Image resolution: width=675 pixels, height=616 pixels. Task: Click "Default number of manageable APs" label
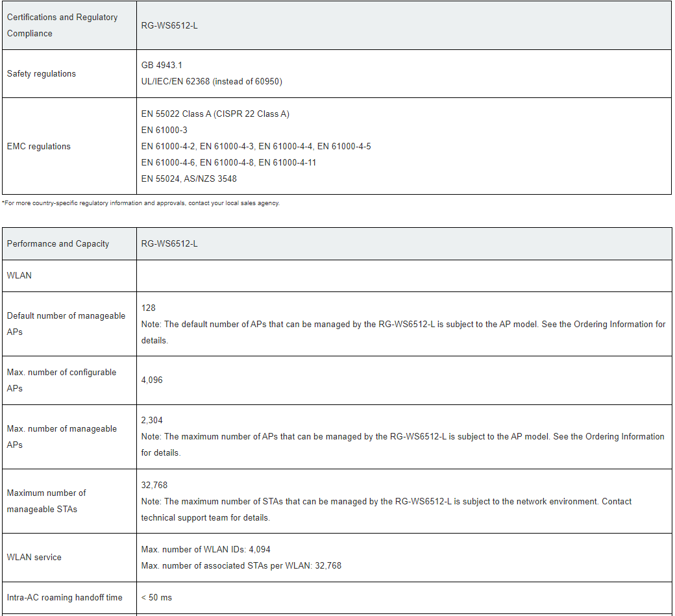pyautogui.click(x=66, y=324)
